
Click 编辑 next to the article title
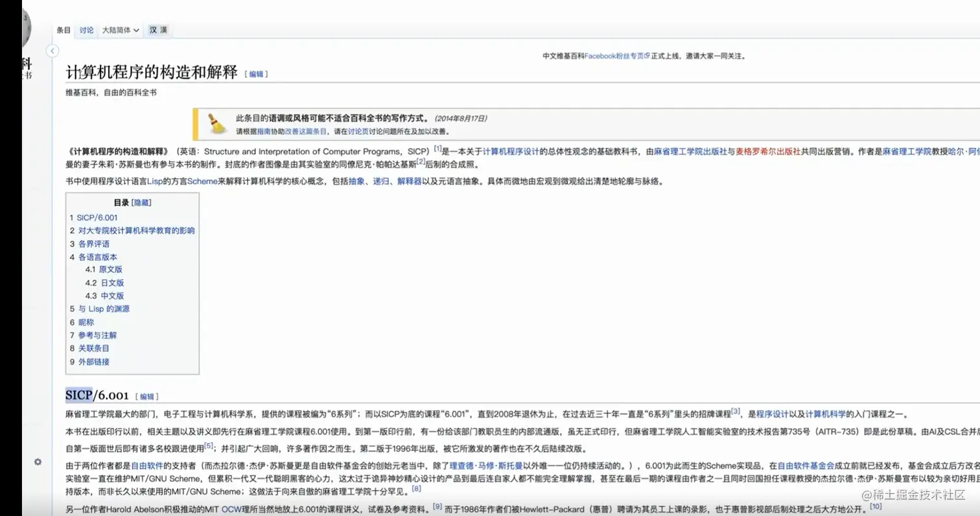[x=256, y=74]
